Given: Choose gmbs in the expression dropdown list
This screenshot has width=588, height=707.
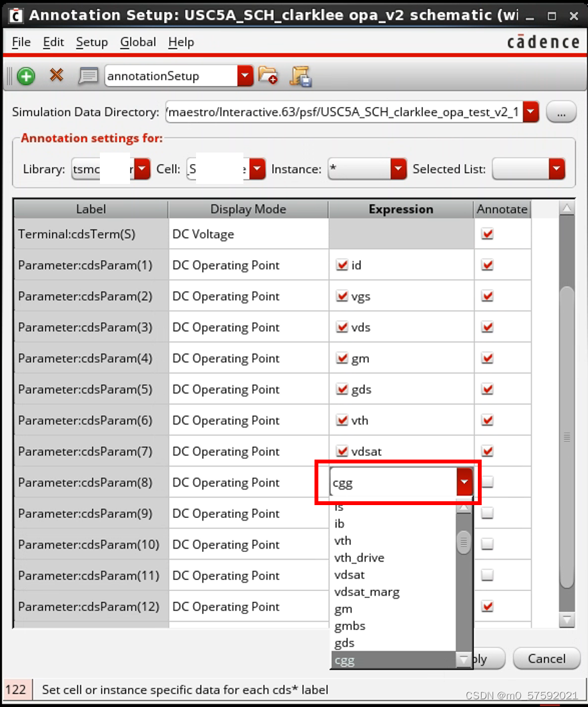Looking at the screenshot, I should point(350,626).
